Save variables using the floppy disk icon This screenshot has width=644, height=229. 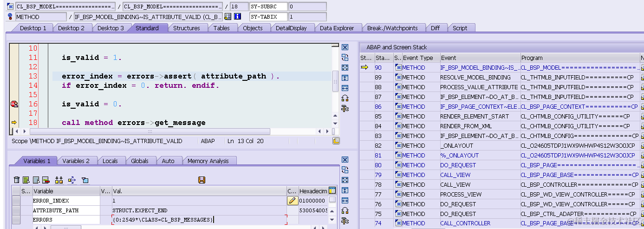[x=202, y=180]
